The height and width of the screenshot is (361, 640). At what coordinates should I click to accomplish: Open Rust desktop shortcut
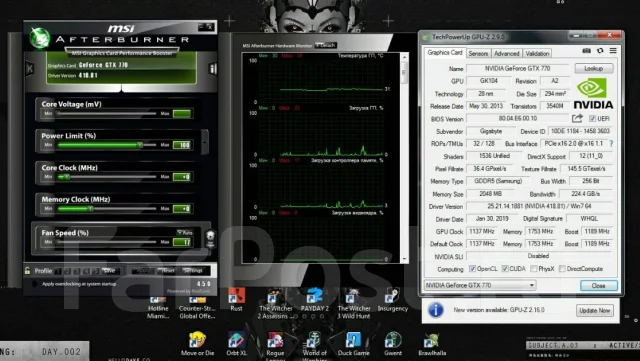click(236, 300)
